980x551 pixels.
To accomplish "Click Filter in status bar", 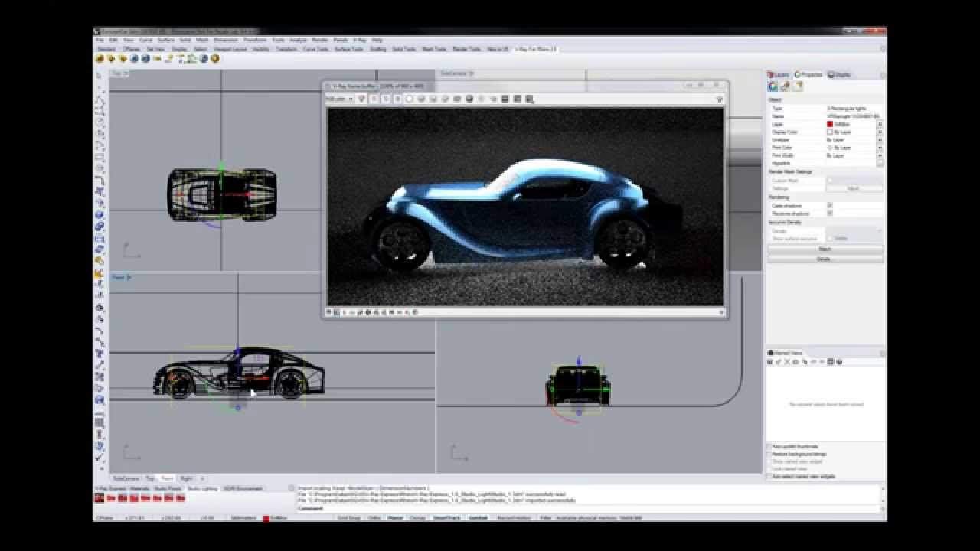I will [x=545, y=518].
